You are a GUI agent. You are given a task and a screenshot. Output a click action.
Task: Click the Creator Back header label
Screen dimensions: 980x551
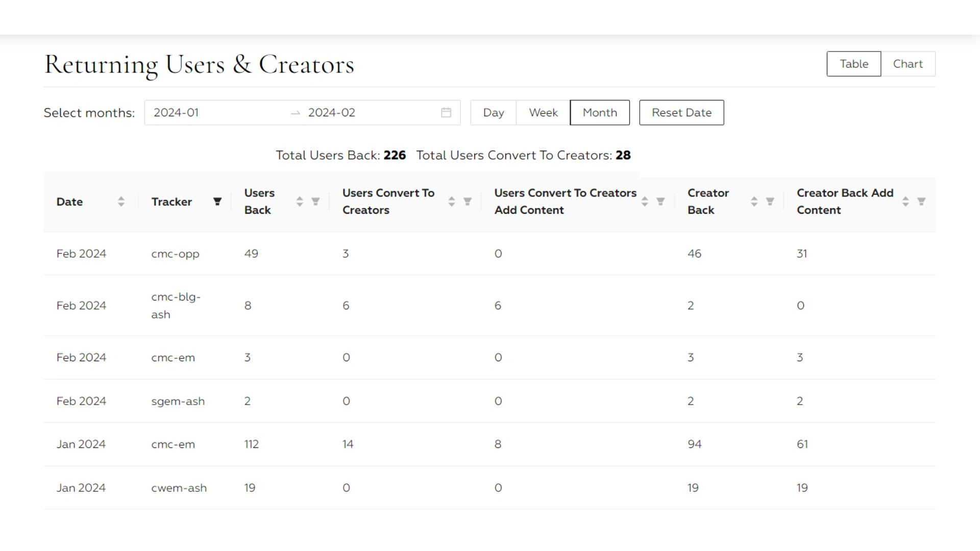708,202
